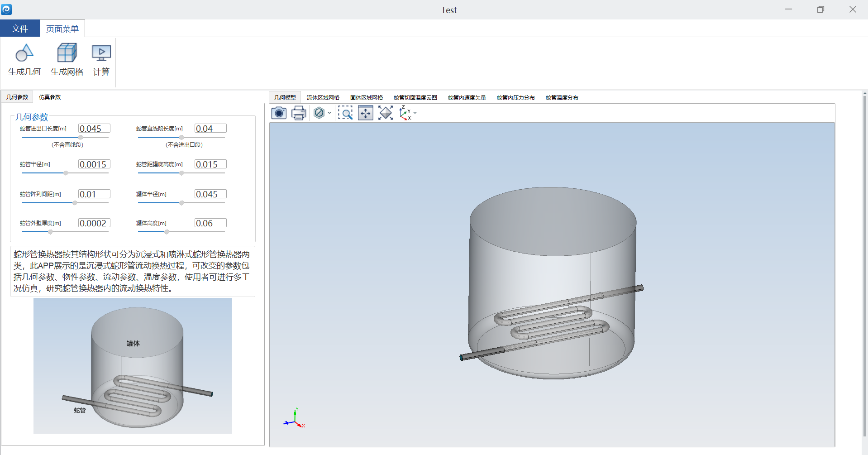Viewport: 868px width, 455px height.
Task: Click the 罐体半径 value field
Action: pyautogui.click(x=210, y=194)
